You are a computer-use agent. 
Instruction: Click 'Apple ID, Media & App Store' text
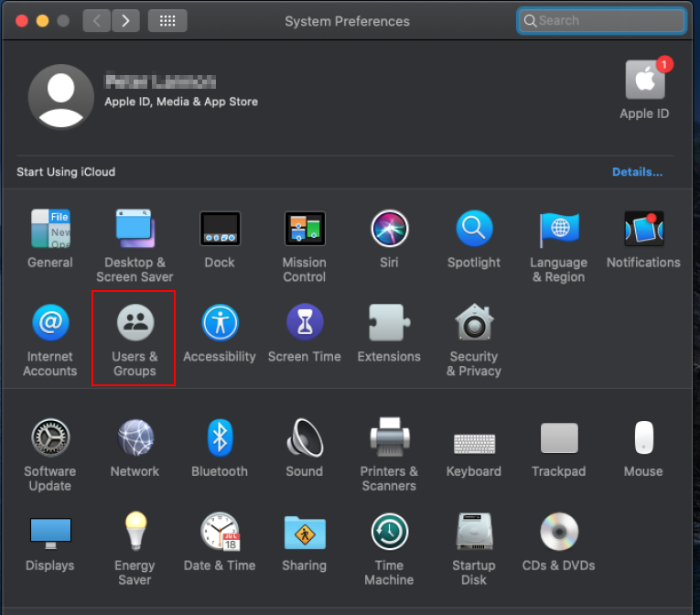tap(181, 102)
